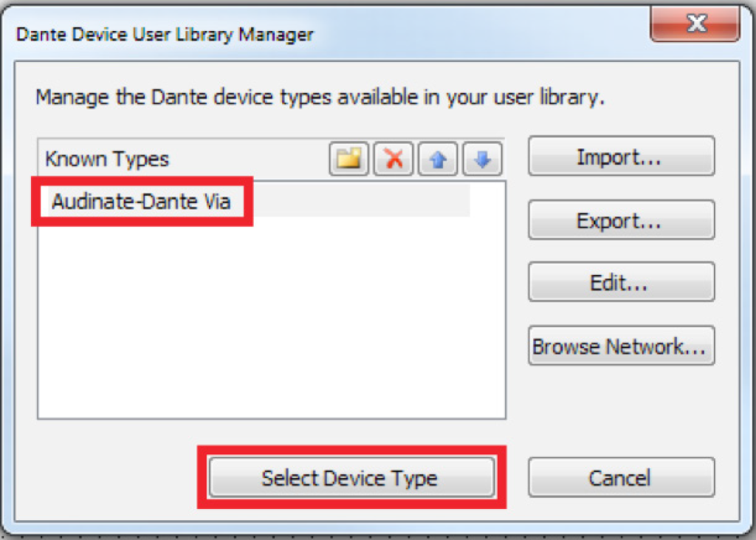This screenshot has width=756, height=540.
Task: Confirm device selection with Select Device Type
Action: (x=352, y=477)
